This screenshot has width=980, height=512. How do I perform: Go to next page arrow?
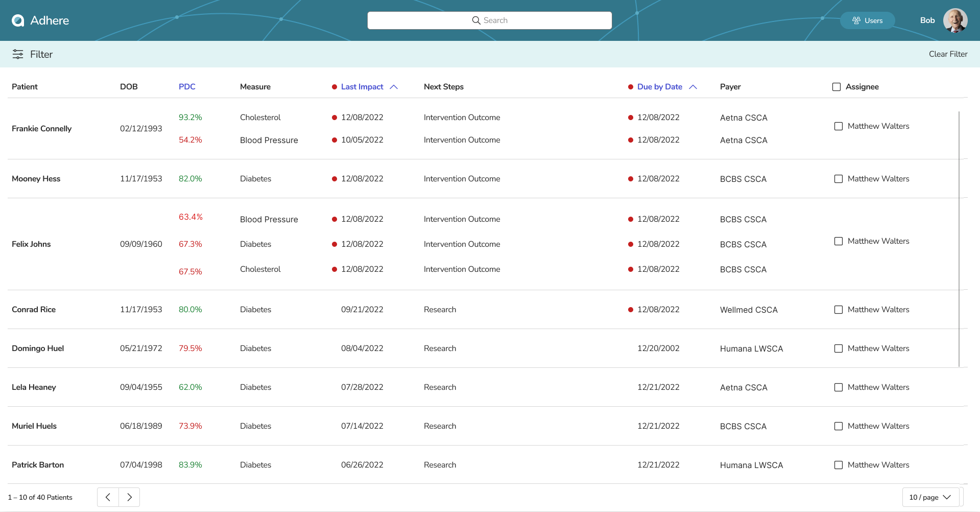[129, 497]
